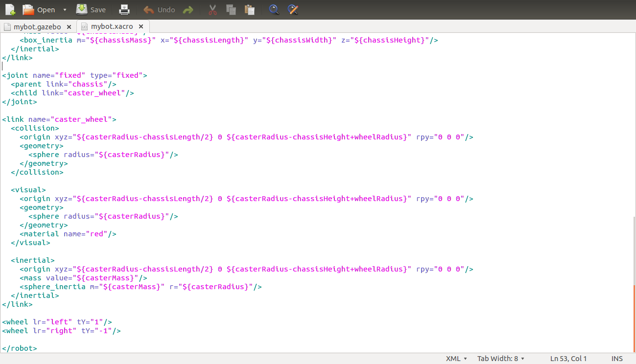Click the opening <inertial> tag under visual
This screenshot has height=364, width=636.
(33, 260)
